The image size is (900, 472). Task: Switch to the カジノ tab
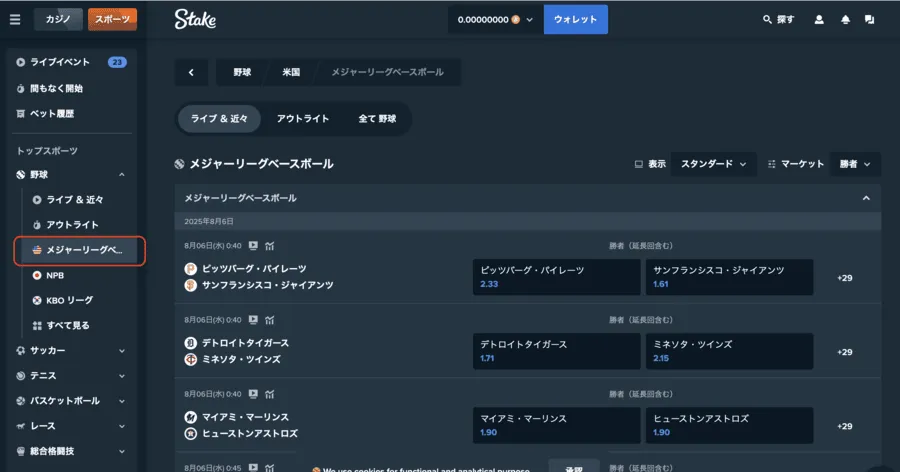(x=58, y=20)
